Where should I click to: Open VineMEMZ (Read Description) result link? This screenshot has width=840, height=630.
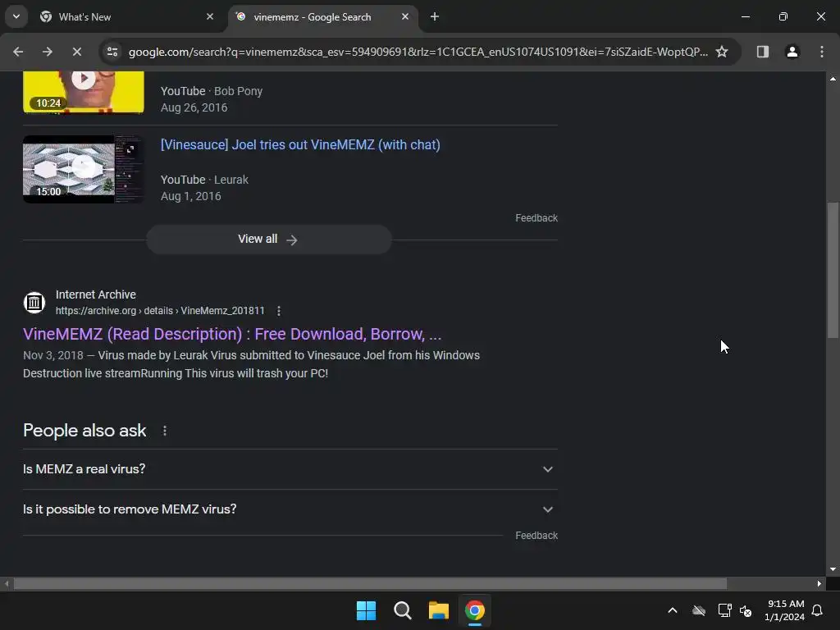pyautogui.click(x=232, y=335)
